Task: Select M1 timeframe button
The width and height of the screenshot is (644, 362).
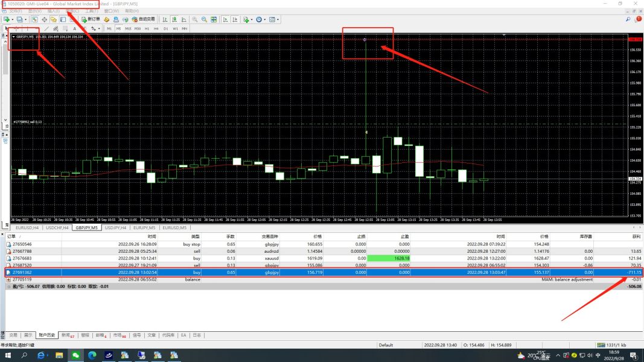Action: [109, 28]
